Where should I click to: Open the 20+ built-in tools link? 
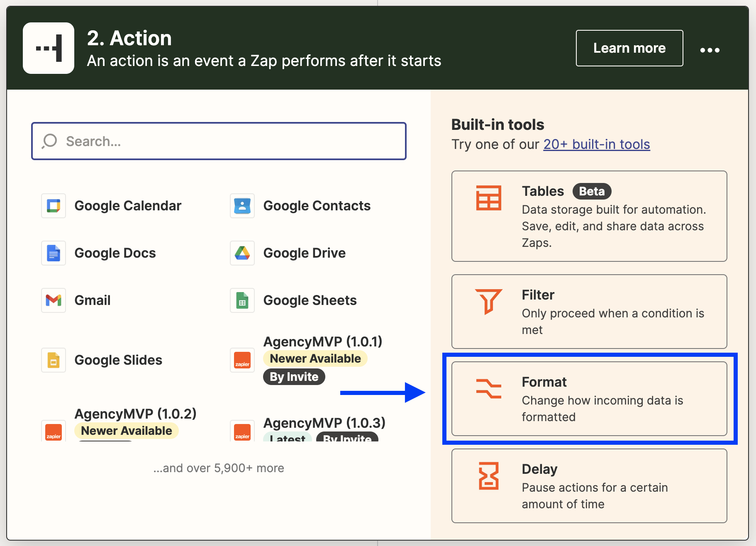[x=597, y=144]
